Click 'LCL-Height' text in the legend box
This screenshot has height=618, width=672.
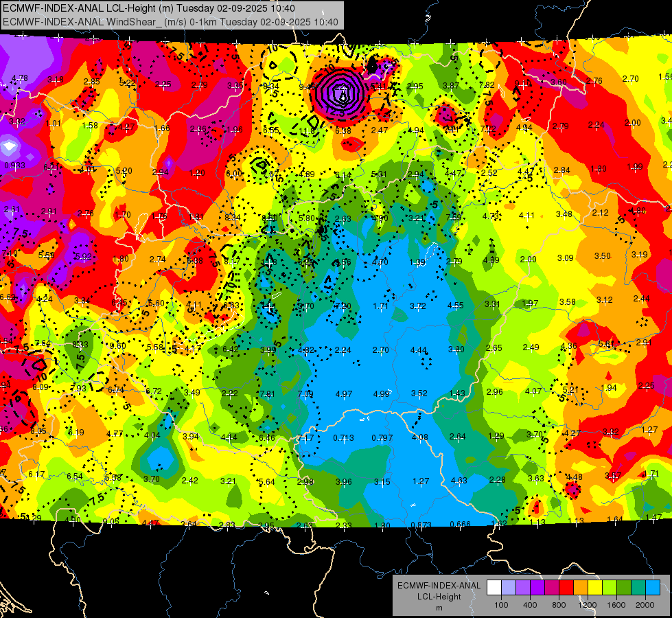click(439, 597)
